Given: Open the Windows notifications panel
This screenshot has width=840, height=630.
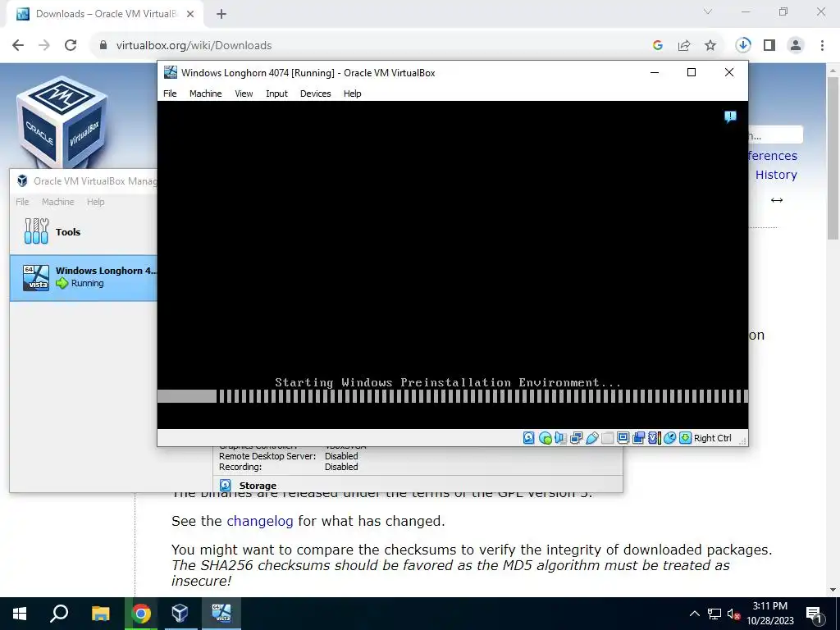Looking at the screenshot, I should (x=815, y=614).
